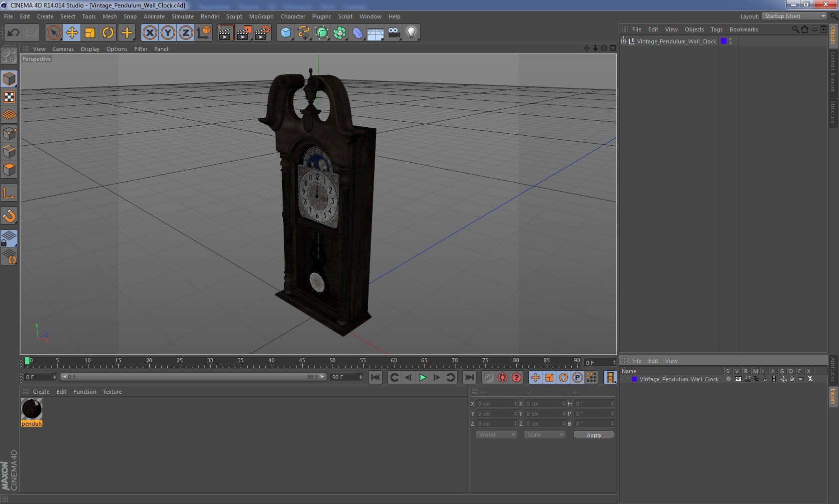Image resolution: width=839 pixels, height=504 pixels.
Task: Switch to Polygons mode
Action: pos(9,170)
